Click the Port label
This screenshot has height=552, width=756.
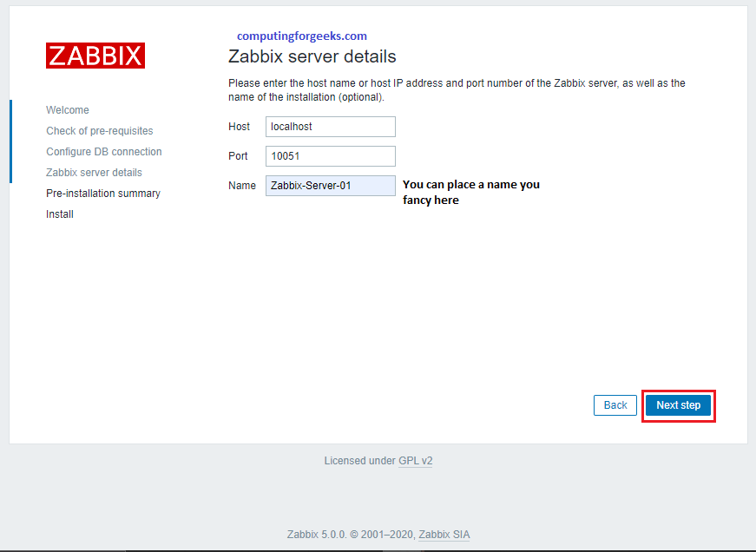click(238, 156)
